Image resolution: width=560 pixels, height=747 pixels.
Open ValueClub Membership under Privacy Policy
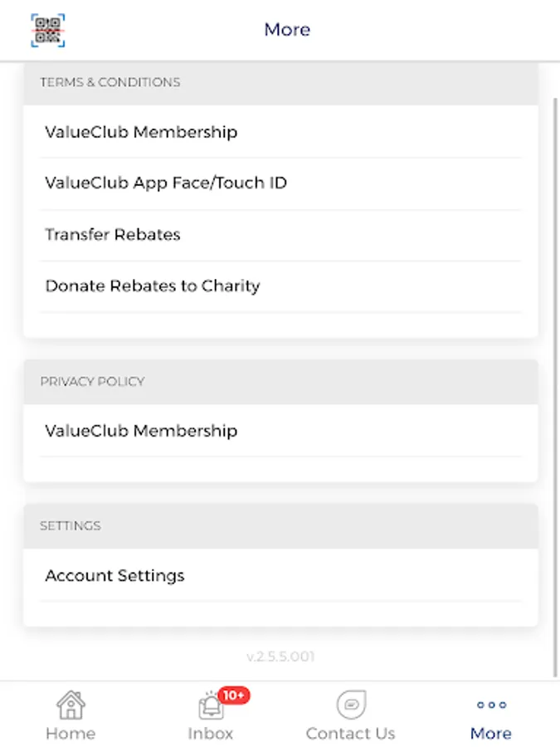coord(141,431)
